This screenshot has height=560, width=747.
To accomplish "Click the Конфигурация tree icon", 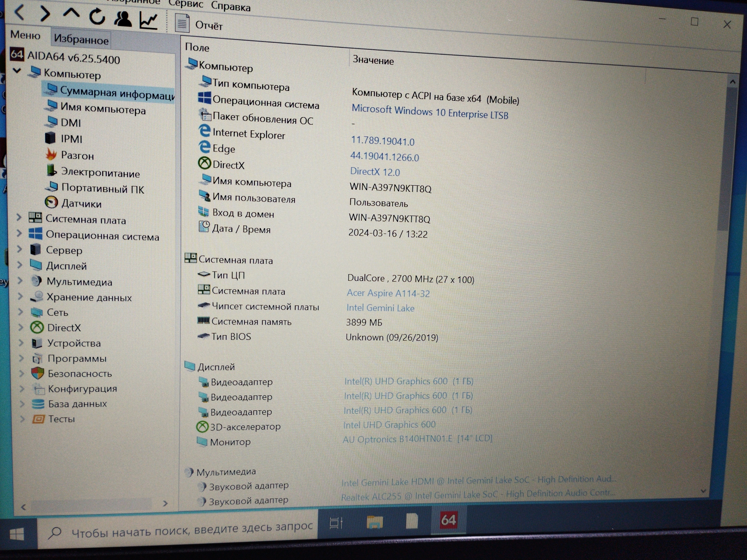I will 38,388.
